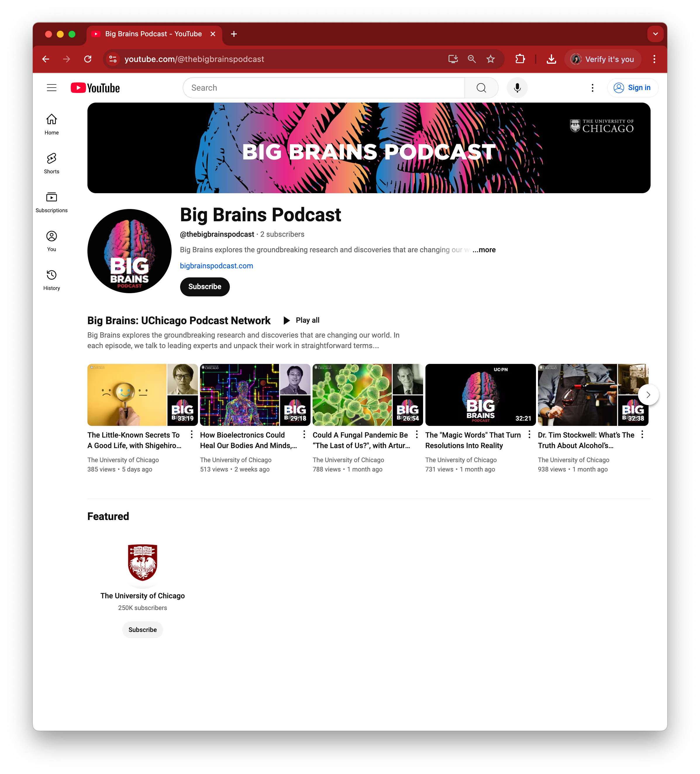Bookmark this page with the star
This screenshot has width=700, height=774.
[x=491, y=59]
